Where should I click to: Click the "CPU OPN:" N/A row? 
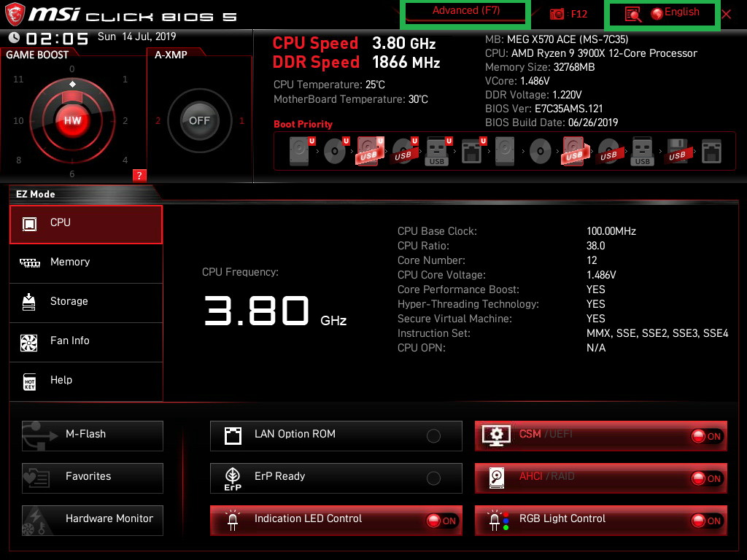[501, 348]
